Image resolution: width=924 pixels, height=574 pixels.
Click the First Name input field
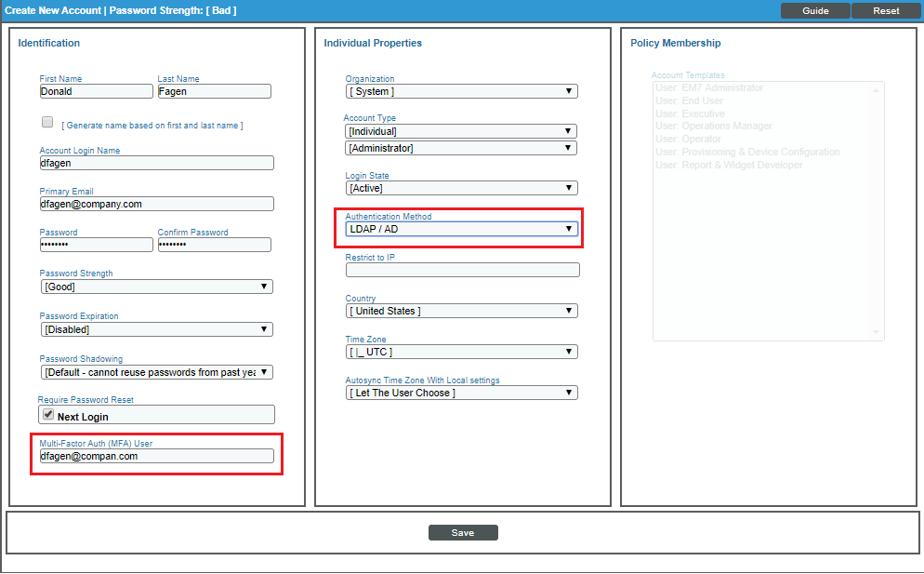point(96,91)
